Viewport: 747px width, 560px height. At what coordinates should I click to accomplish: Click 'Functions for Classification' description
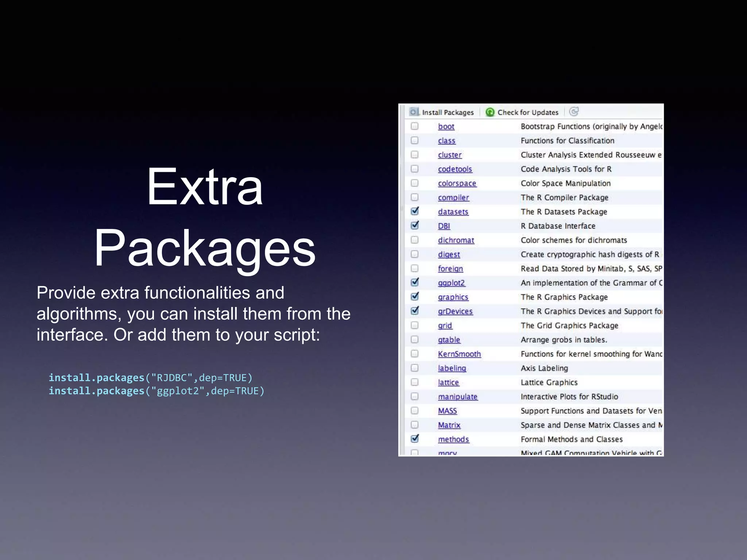[x=568, y=141]
